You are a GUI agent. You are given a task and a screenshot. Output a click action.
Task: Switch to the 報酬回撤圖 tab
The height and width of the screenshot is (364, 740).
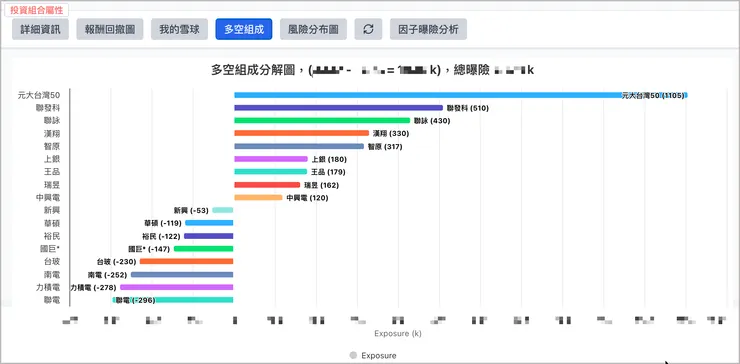110,29
